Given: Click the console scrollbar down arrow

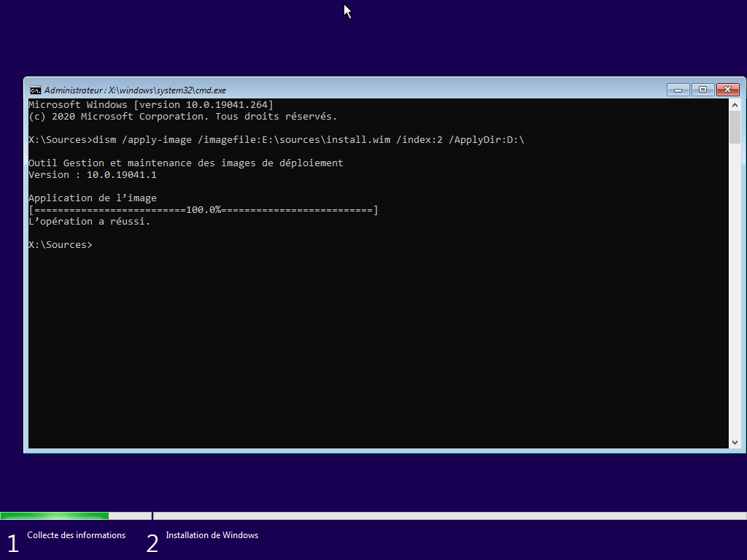Looking at the screenshot, I should [x=735, y=443].
